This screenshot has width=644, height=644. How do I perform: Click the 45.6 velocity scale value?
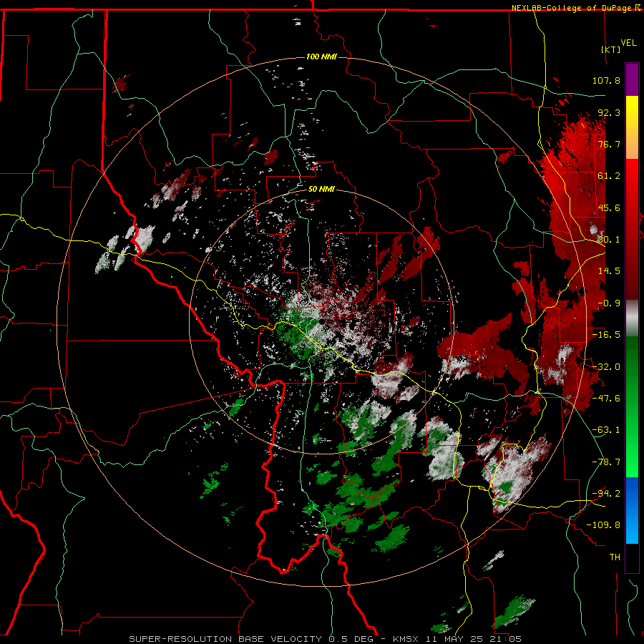click(x=609, y=208)
